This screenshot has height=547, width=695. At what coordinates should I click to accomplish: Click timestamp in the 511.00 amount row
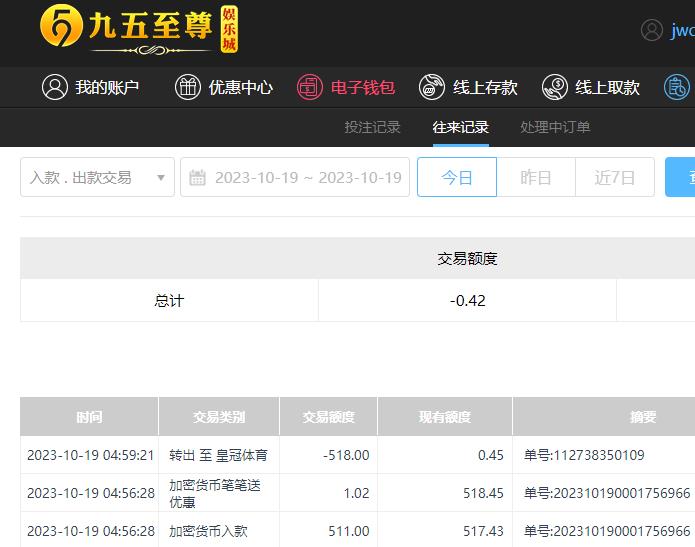click(91, 531)
